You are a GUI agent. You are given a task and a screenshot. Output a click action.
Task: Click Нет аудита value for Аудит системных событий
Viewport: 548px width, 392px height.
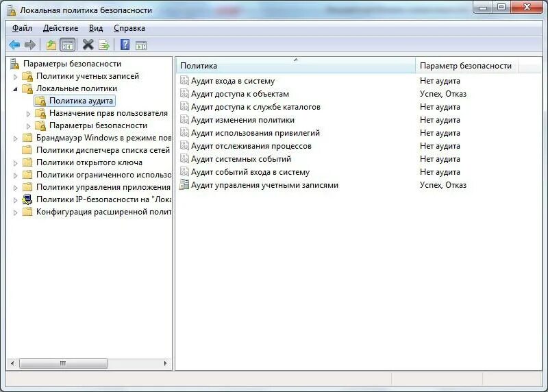440,159
